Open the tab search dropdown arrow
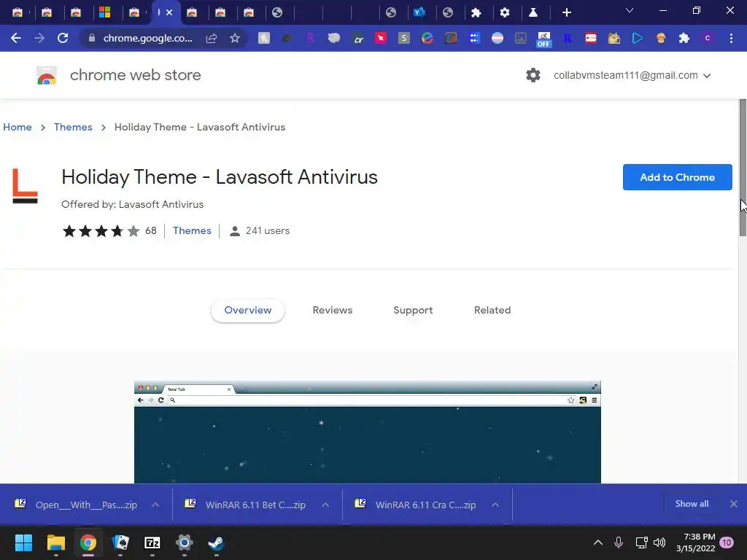The width and height of the screenshot is (747, 560). coord(630,10)
